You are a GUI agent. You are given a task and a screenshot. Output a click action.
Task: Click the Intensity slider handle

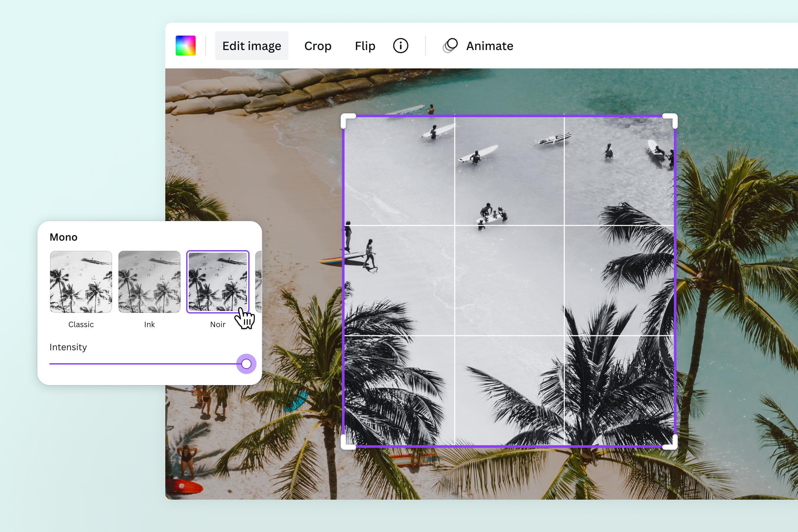pyautogui.click(x=246, y=364)
